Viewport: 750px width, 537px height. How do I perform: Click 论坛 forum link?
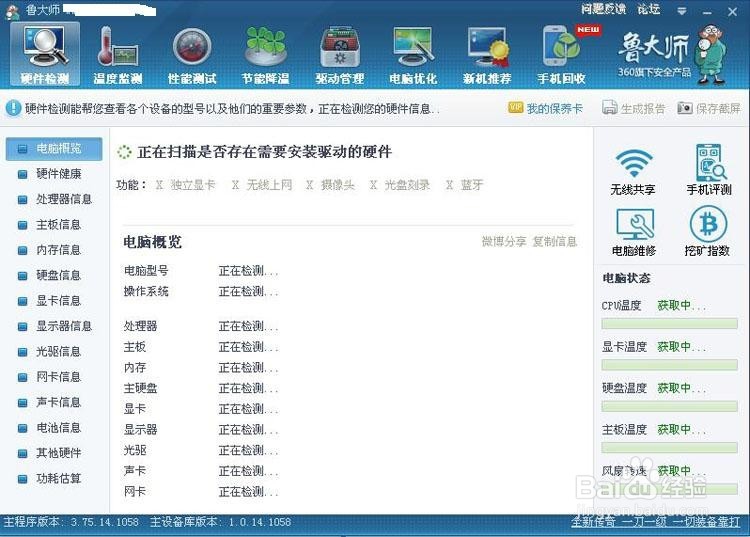(649, 9)
